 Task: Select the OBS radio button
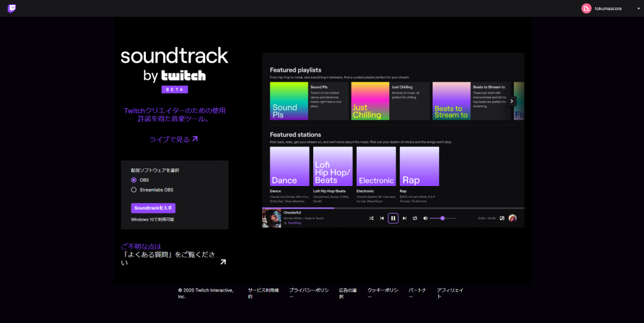click(x=134, y=180)
